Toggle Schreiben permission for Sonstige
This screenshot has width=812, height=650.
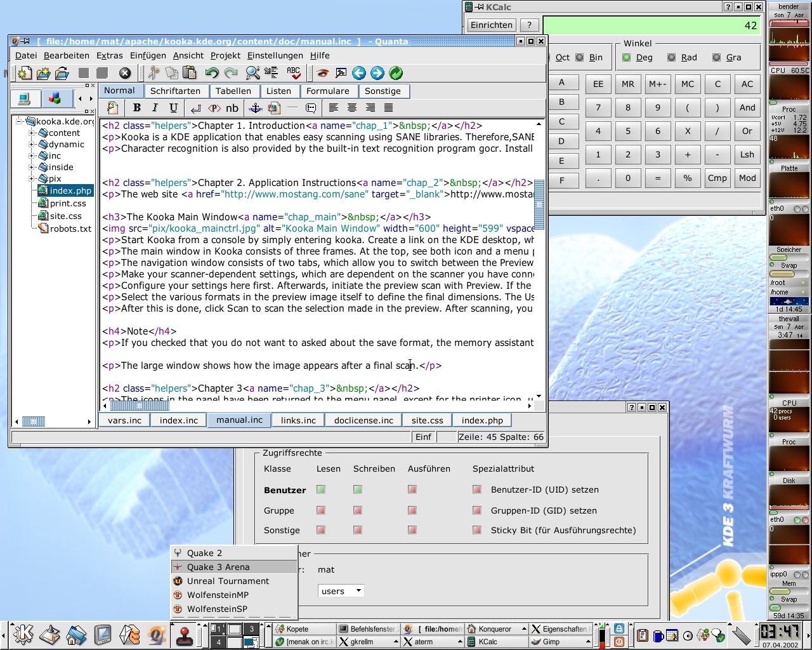tap(358, 530)
